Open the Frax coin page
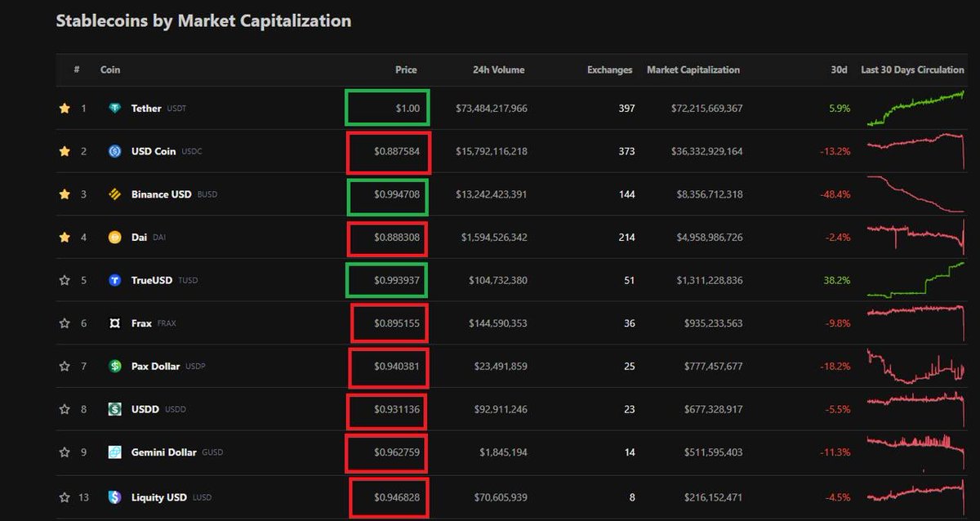This screenshot has width=980, height=521. coord(141,323)
